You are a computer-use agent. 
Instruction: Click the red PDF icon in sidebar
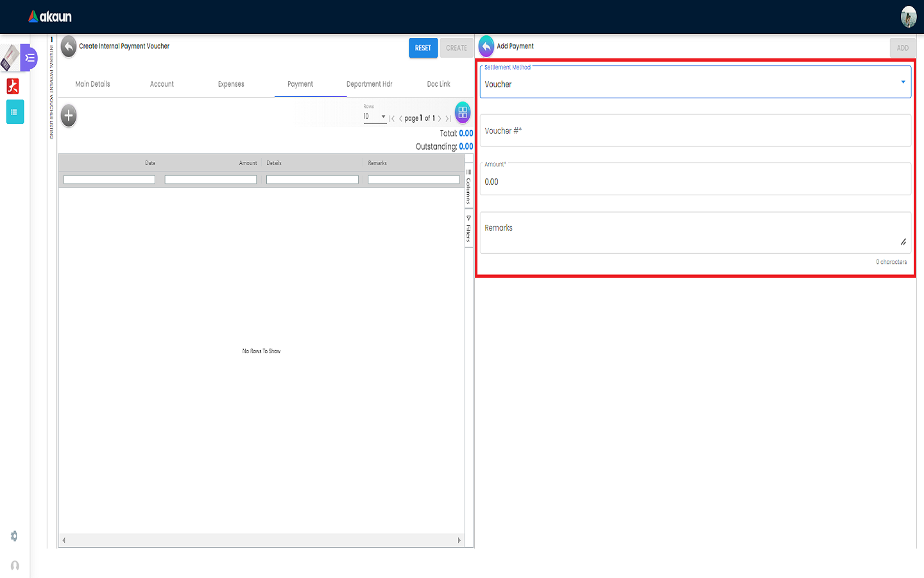[x=13, y=86]
